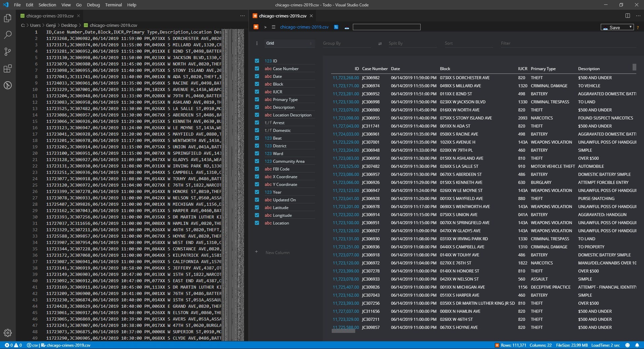Close the Data Preview chicago-crimes tab
This screenshot has width=644, height=349.
pyautogui.click(x=311, y=16)
